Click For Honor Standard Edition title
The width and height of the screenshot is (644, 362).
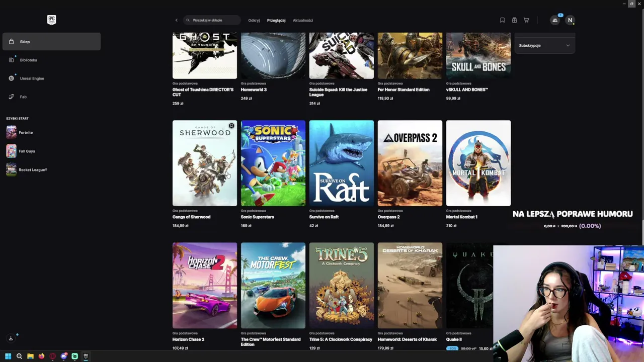[x=404, y=89]
